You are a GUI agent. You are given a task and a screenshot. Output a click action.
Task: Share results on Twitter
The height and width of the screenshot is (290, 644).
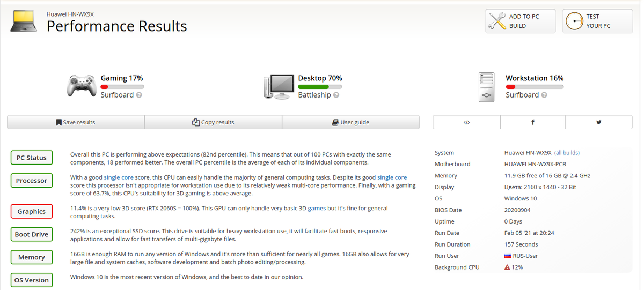[x=598, y=122]
